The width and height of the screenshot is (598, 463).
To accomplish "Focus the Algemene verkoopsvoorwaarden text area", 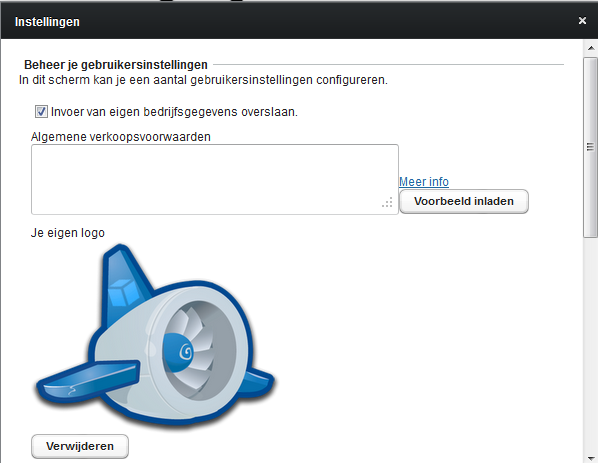I will (x=215, y=179).
